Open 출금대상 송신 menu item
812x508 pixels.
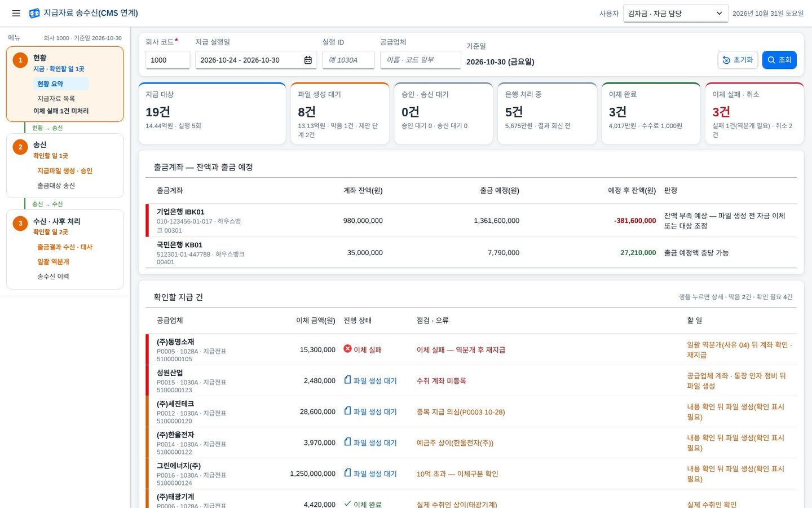pos(56,185)
